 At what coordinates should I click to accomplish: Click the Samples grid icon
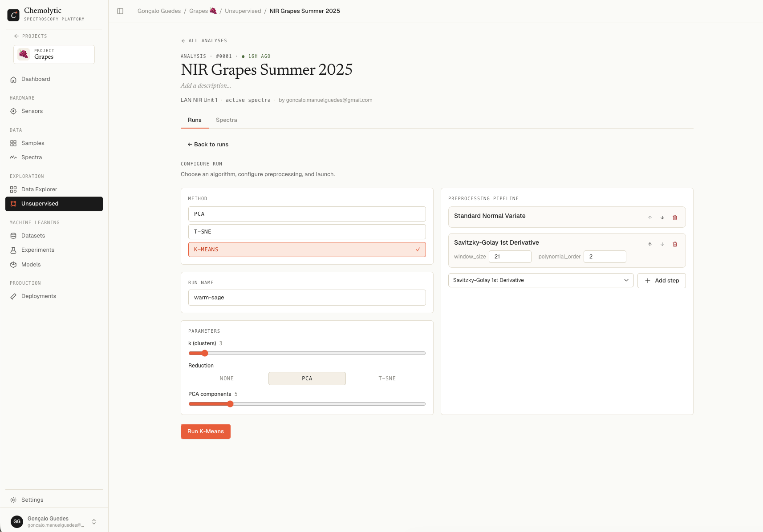tap(13, 143)
